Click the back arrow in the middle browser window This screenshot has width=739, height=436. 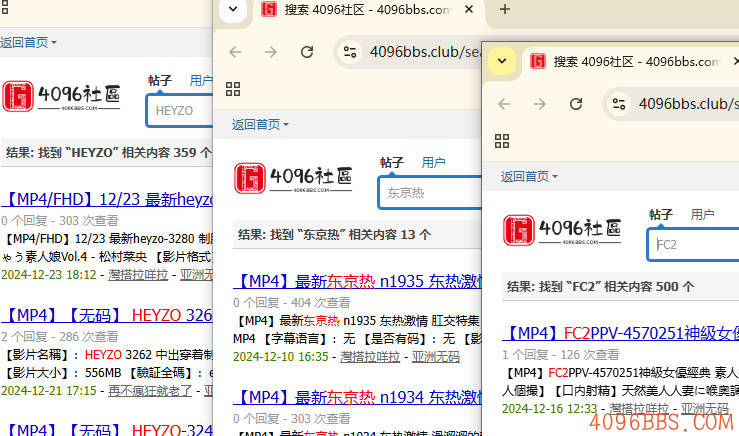235,52
